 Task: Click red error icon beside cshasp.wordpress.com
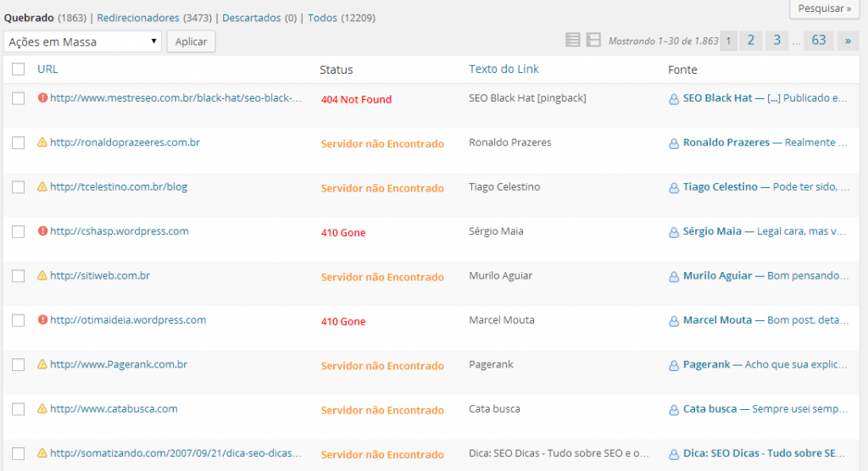(x=42, y=231)
